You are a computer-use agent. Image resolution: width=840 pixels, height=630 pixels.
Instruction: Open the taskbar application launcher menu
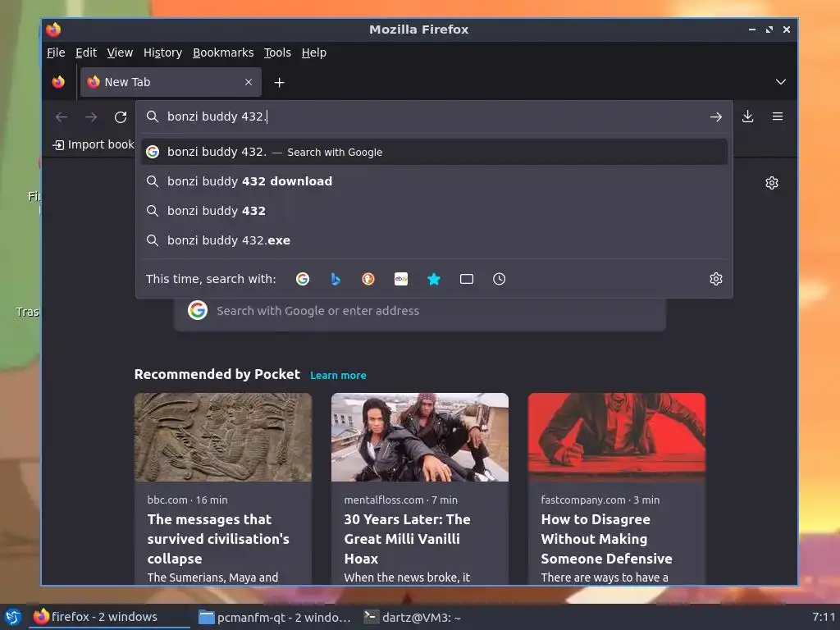coord(13,617)
